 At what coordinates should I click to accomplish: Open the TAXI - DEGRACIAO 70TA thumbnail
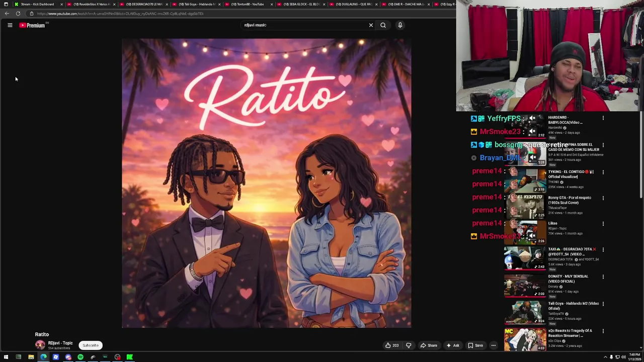(525, 258)
